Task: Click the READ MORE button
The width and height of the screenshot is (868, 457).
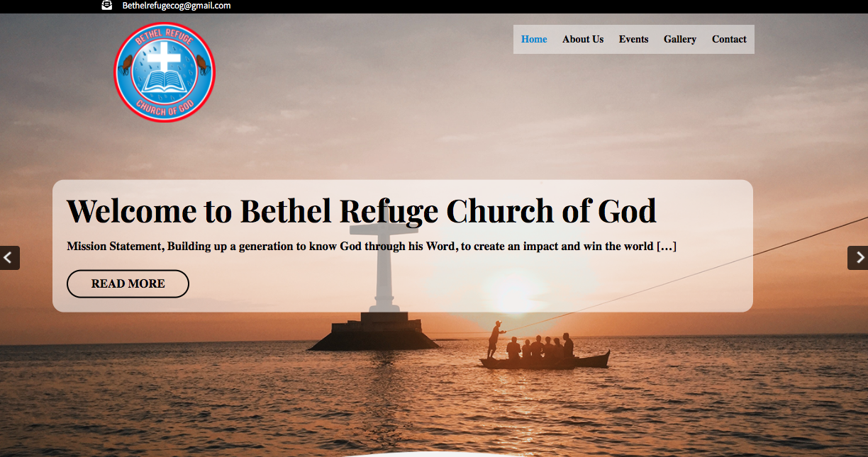Action: click(128, 283)
